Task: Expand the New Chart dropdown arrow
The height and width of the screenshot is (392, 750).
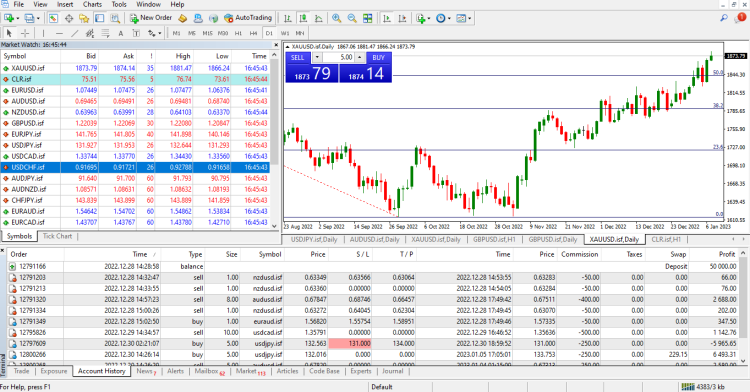Action: 18,19
